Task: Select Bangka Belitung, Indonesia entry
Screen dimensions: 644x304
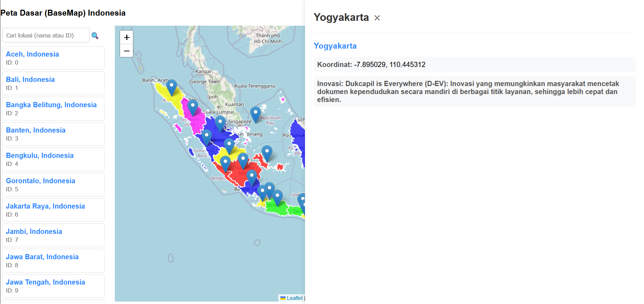Action: 53,109
